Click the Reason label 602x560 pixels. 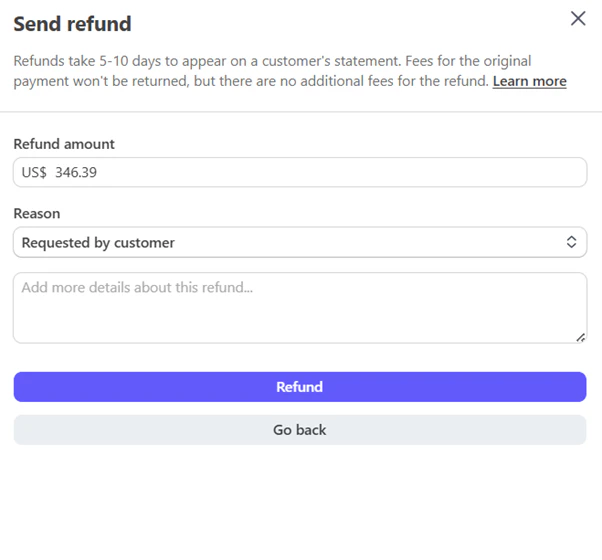click(37, 214)
